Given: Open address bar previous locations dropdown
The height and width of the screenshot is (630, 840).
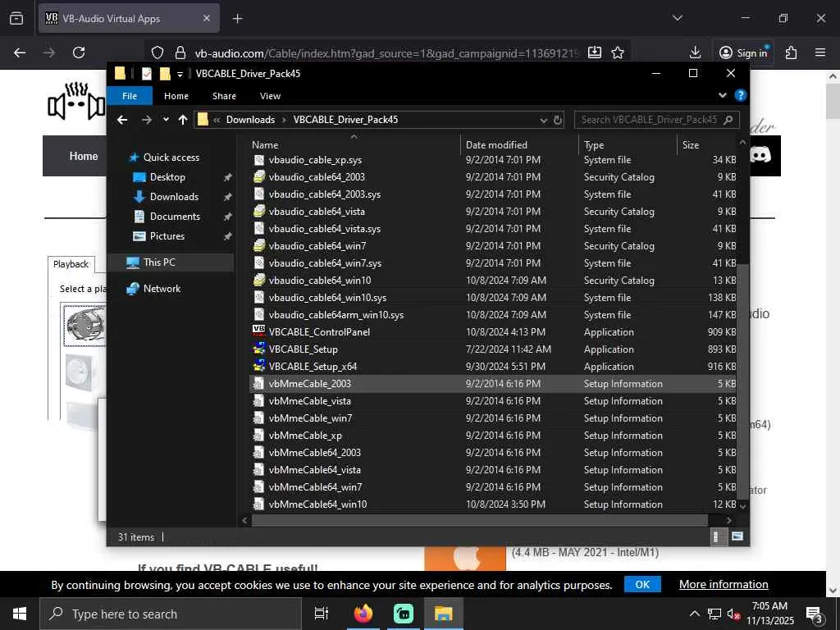Looking at the screenshot, I should [x=543, y=120].
